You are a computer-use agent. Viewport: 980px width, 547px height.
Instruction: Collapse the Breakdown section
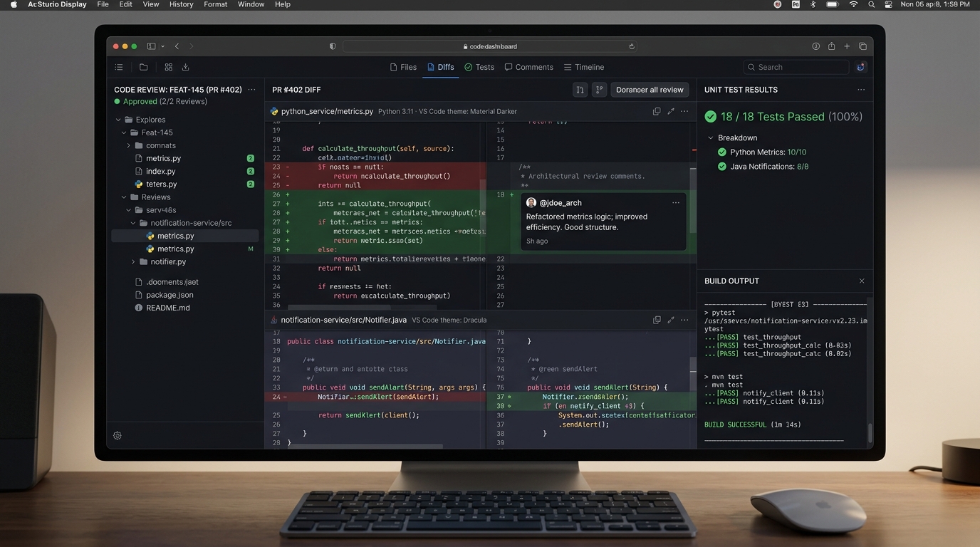coord(710,137)
